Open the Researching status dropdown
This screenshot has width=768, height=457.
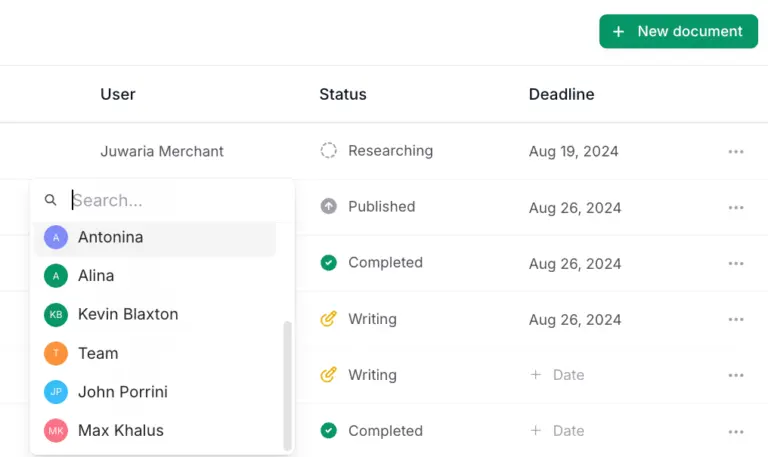(377, 151)
